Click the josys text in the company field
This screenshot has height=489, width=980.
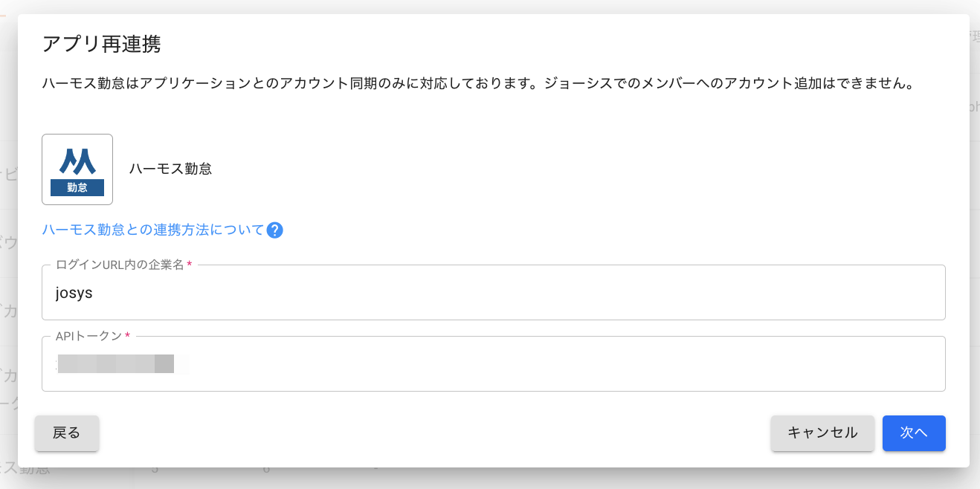click(74, 293)
